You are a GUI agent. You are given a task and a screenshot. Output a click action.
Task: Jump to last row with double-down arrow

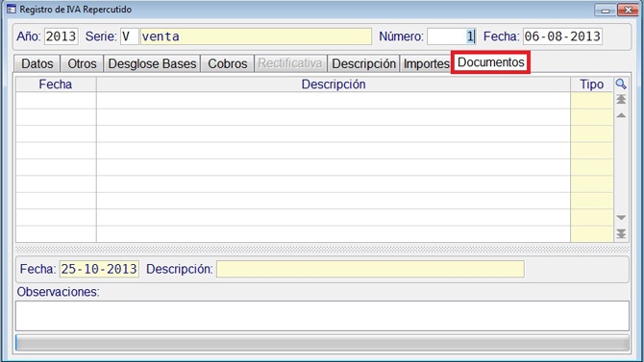point(621,233)
